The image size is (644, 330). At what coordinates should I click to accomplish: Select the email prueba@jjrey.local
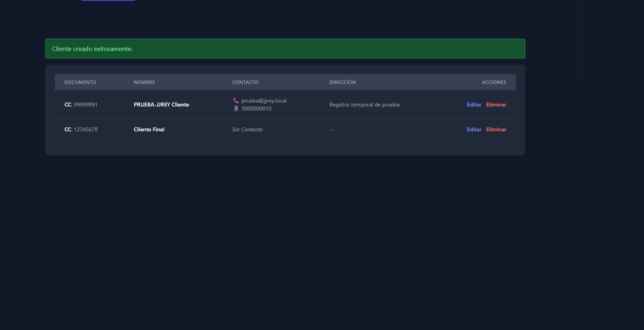[264, 100]
